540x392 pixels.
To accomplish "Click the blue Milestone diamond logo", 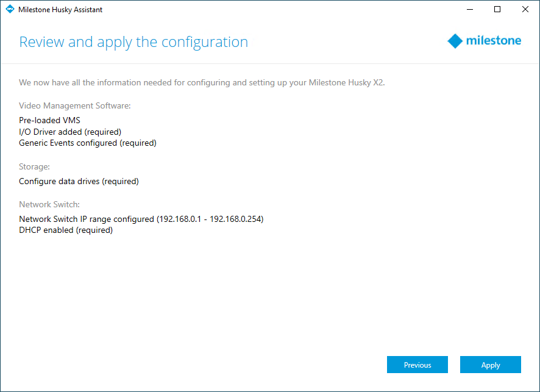I will click(x=455, y=41).
